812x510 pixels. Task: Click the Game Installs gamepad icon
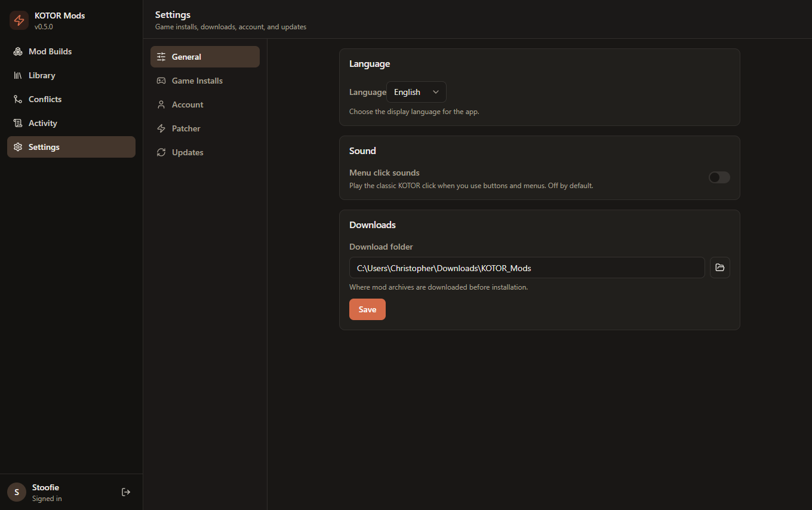[x=161, y=81]
